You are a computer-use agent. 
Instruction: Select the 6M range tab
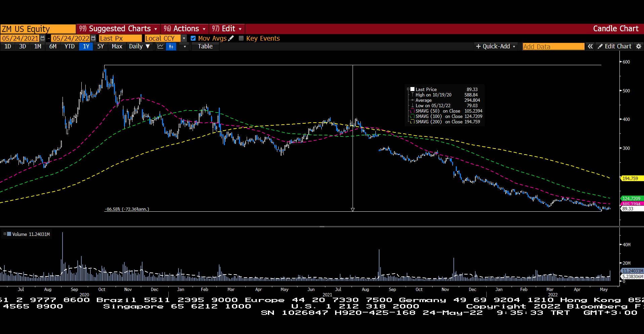[x=53, y=46]
